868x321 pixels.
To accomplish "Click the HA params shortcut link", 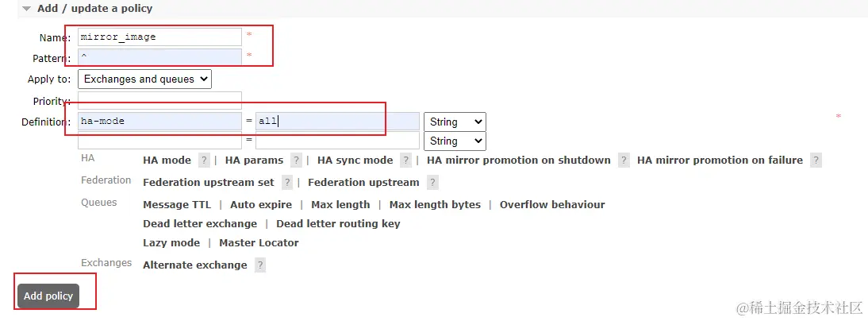I will 254,160.
